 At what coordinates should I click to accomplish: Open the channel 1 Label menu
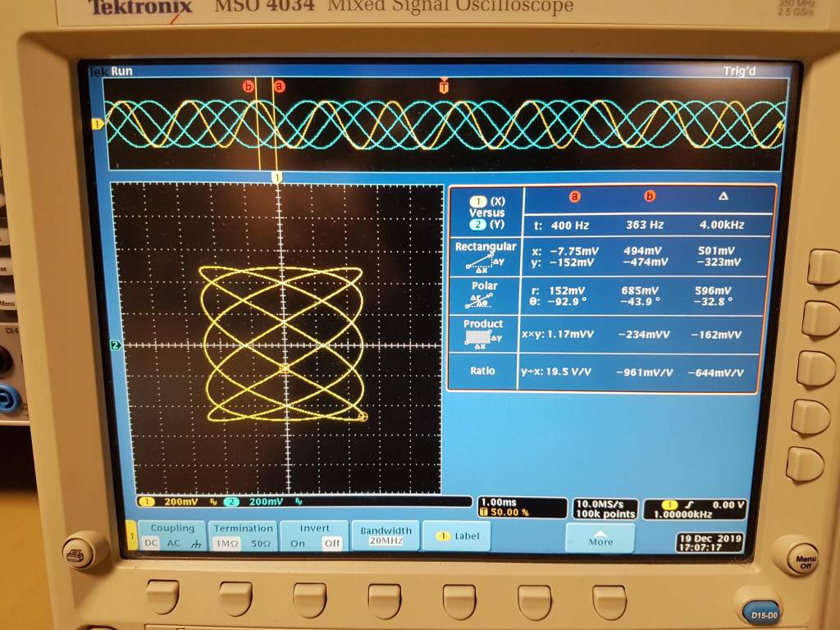pos(456,536)
